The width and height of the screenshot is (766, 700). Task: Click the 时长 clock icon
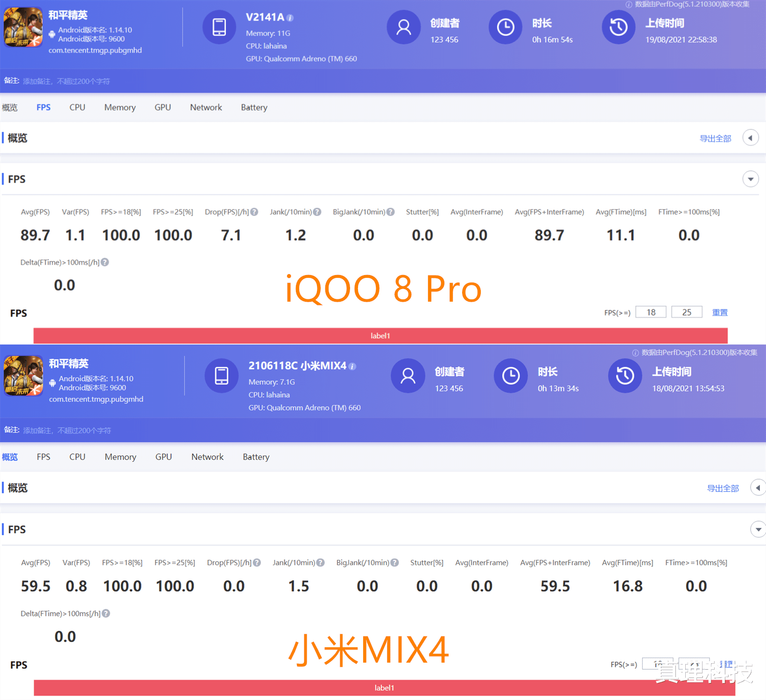[x=505, y=27]
